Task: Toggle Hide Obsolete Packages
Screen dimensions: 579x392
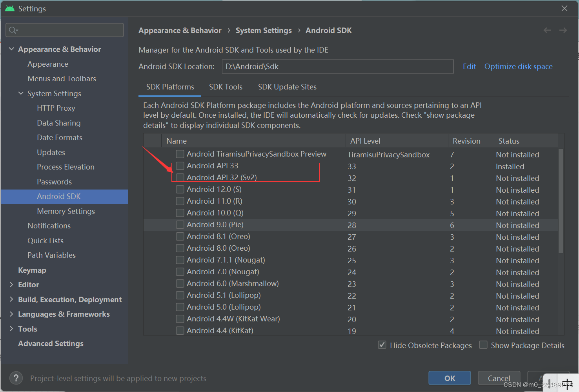Action: point(382,345)
